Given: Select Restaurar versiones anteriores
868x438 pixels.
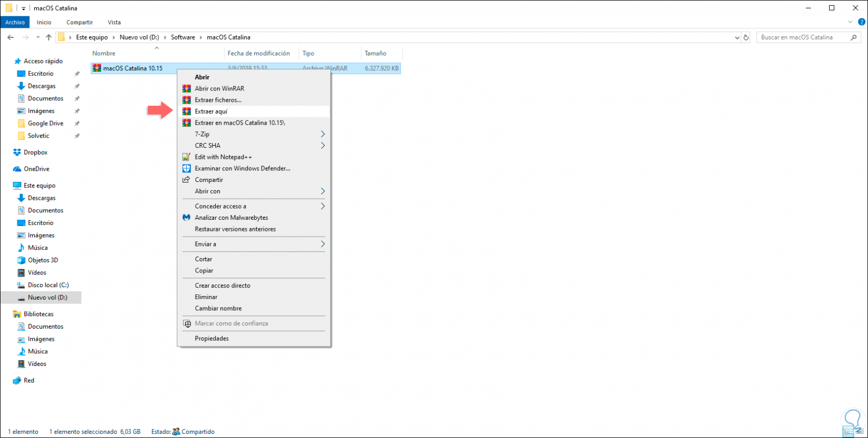Looking at the screenshot, I should pyautogui.click(x=254, y=229).
